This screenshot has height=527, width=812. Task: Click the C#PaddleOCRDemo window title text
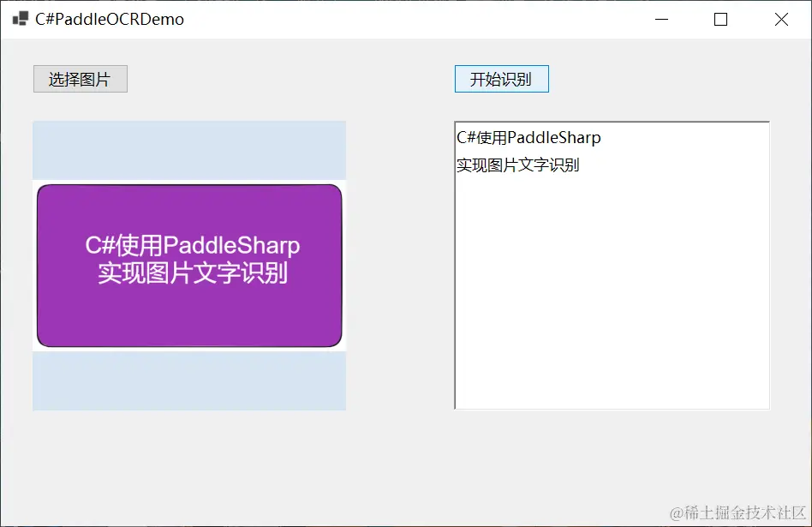point(110,19)
